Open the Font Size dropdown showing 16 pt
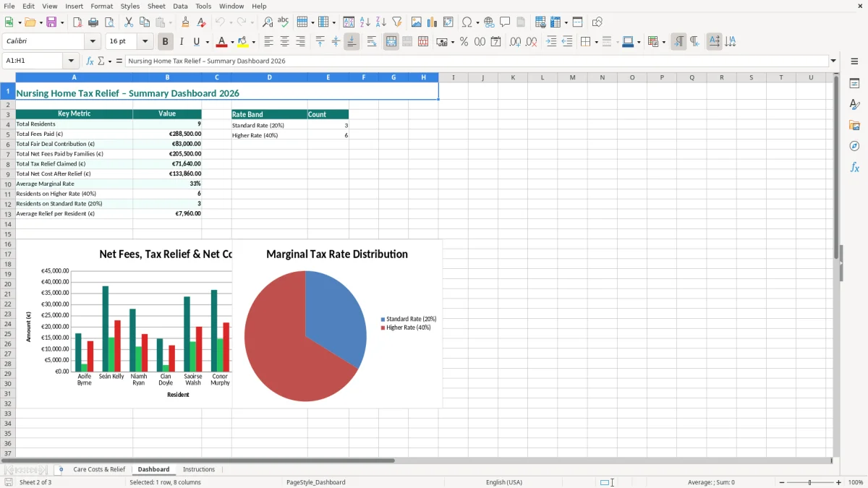Image resolution: width=868 pixels, height=488 pixels. coord(145,42)
